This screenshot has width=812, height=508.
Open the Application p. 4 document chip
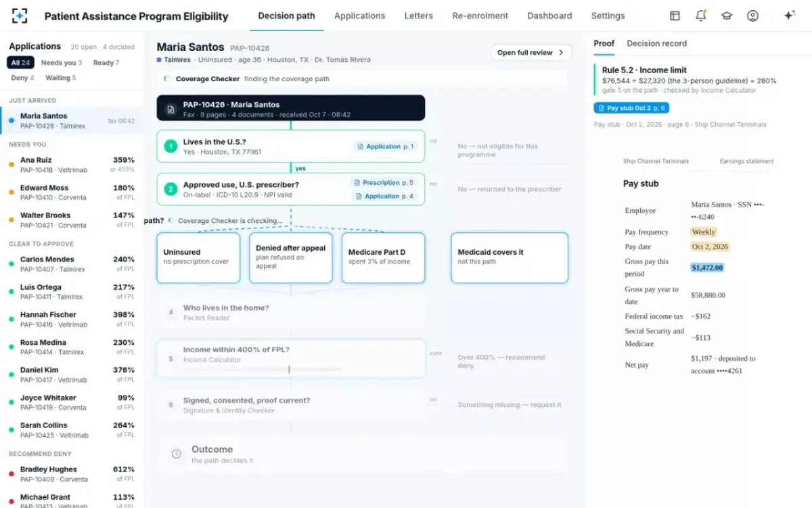pyautogui.click(x=384, y=196)
